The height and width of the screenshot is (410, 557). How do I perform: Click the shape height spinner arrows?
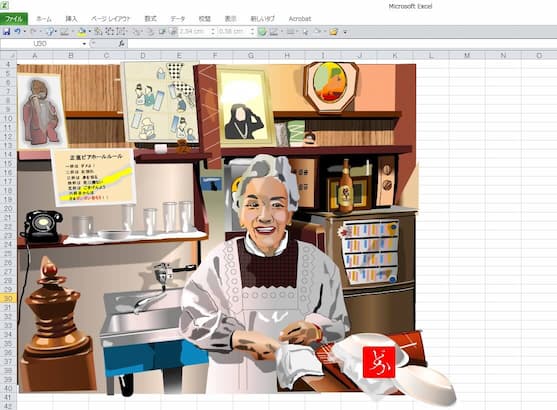[x=213, y=32]
